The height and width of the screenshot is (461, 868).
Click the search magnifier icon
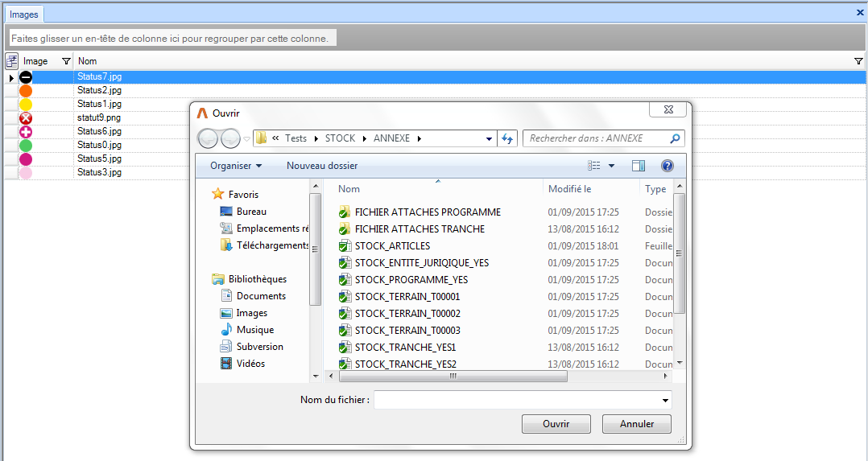pos(675,138)
